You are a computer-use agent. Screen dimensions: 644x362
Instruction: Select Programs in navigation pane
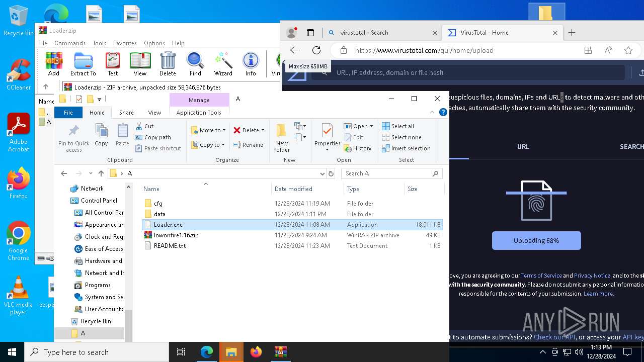point(98,285)
